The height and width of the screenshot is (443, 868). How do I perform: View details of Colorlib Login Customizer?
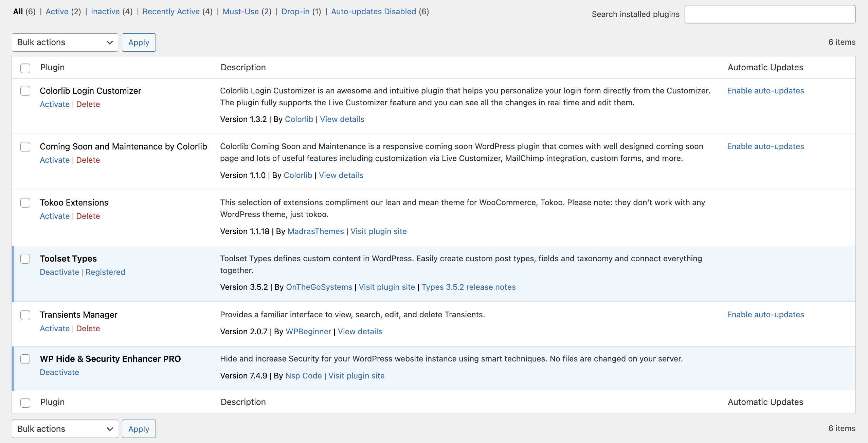coord(342,119)
